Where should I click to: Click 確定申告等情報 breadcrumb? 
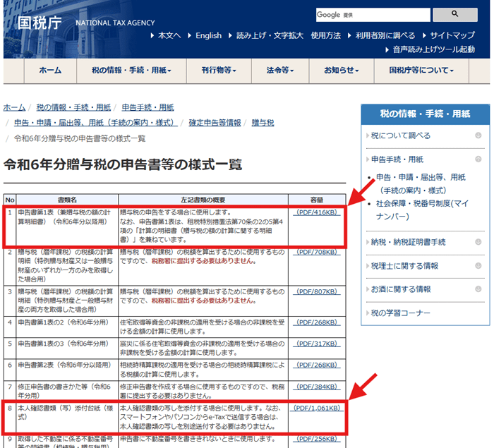click(215, 123)
